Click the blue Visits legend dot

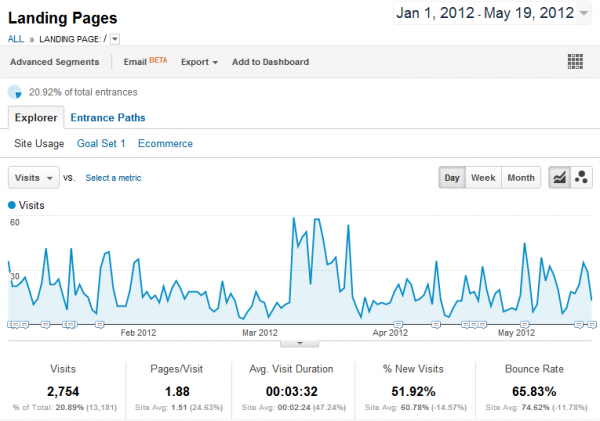(12, 205)
